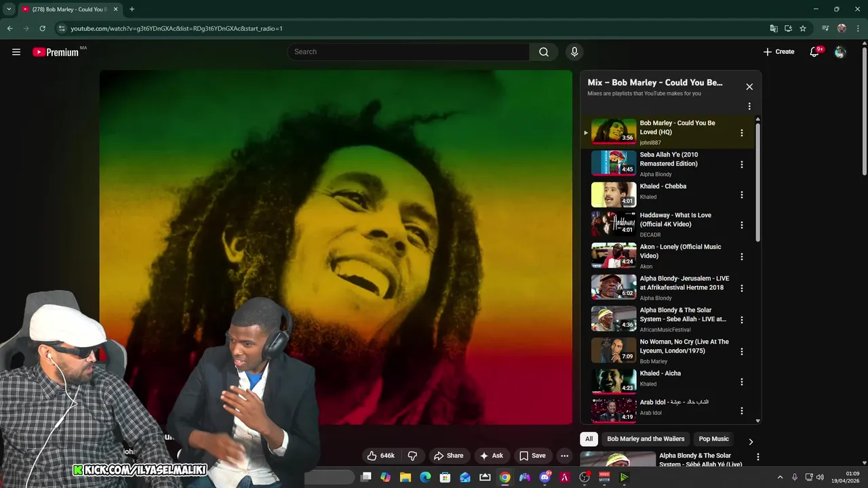Translate this page icon

774,28
